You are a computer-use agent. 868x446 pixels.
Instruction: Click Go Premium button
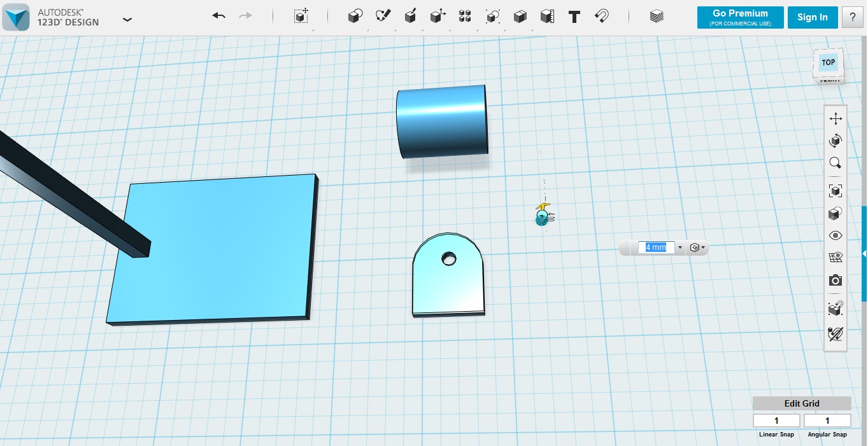(740, 17)
